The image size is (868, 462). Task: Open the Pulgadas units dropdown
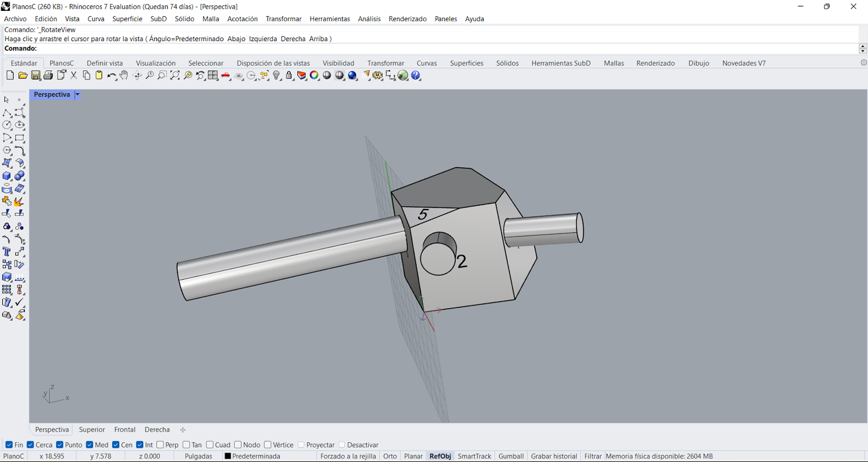[x=199, y=456]
